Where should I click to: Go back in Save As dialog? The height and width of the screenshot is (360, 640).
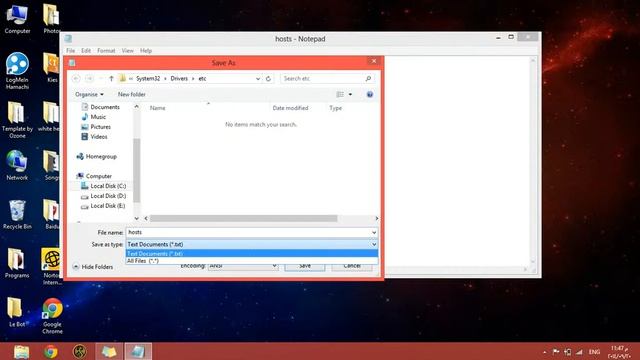point(76,78)
